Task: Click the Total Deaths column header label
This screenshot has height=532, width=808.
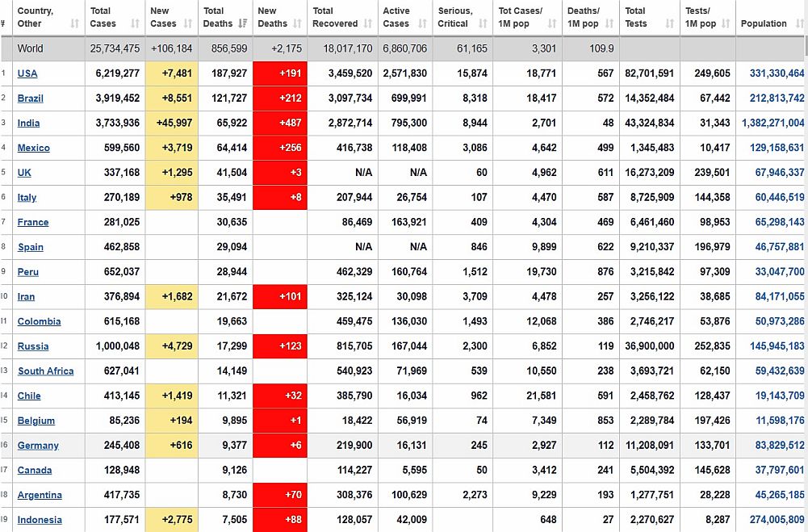Action: coord(218,17)
